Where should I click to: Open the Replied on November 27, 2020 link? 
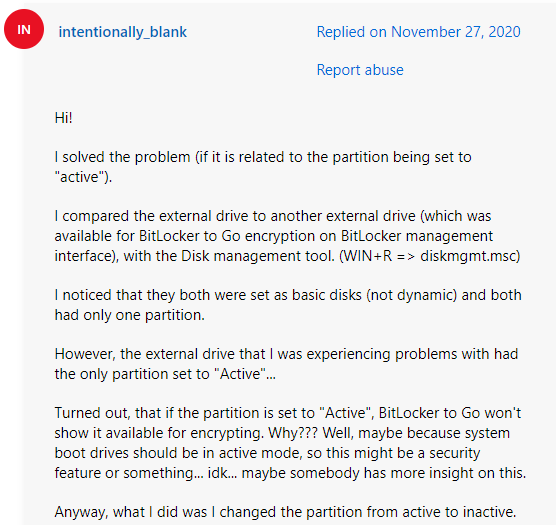(x=418, y=32)
